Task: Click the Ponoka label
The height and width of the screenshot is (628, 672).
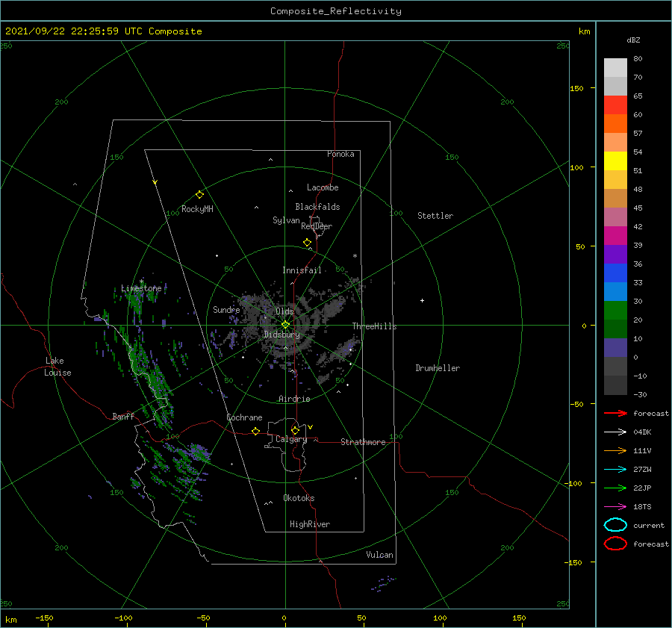Action: click(340, 154)
